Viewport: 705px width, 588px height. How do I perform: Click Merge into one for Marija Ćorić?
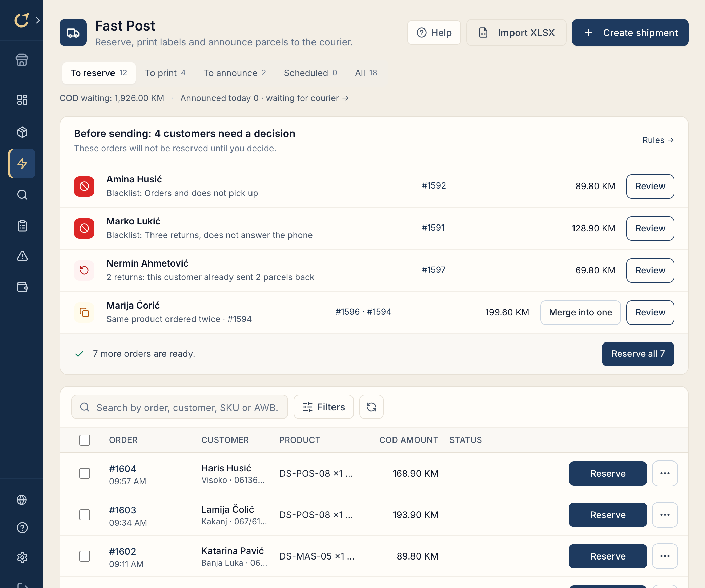(x=581, y=312)
